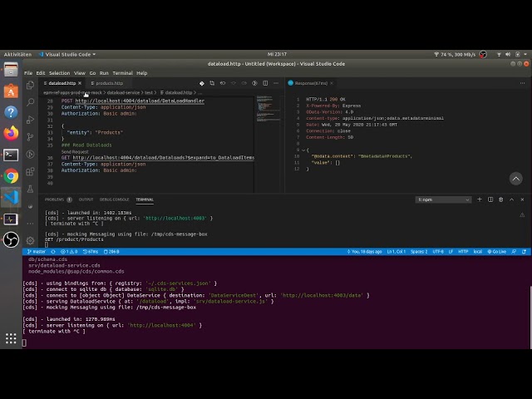Open the File menu

(28, 73)
